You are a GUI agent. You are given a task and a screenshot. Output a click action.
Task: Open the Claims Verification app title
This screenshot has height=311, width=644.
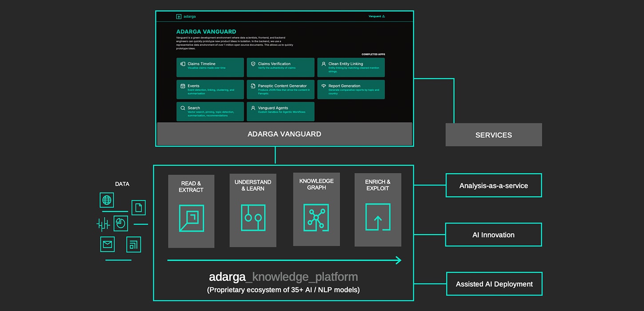click(x=274, y=64)
